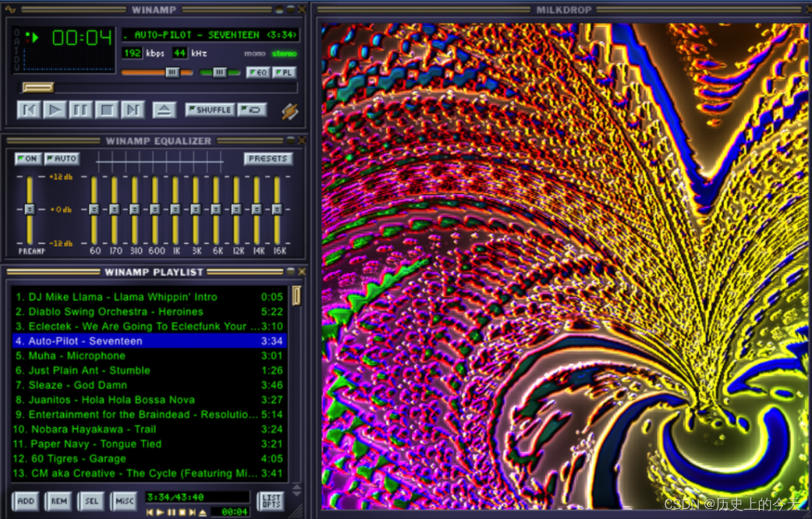This screenshot has width=812, height=519.
Task: Open the playlist MISC menu button
Action: coord(124,501)
